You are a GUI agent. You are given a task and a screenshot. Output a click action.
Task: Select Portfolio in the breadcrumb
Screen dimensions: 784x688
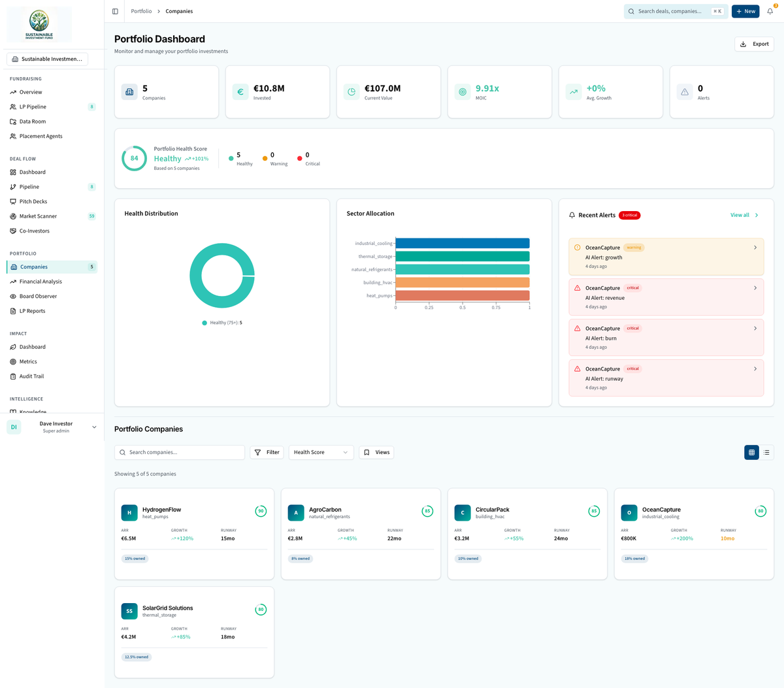coord(141,11)
